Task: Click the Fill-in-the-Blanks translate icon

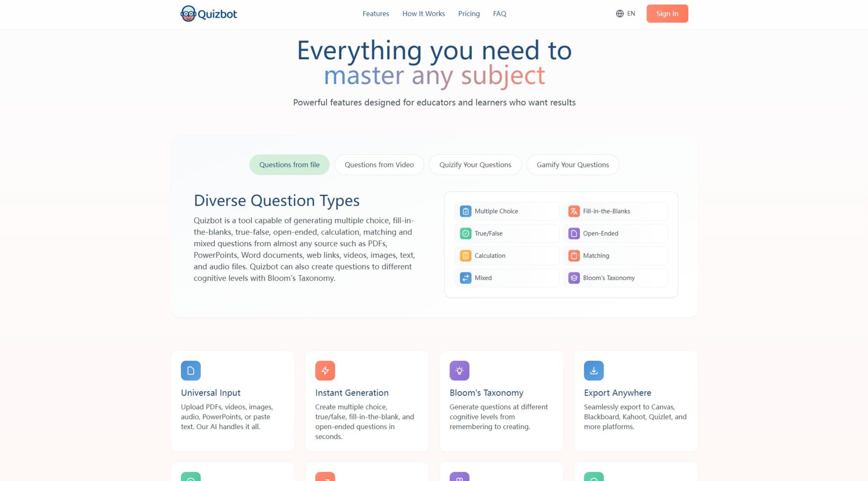Action: pyautogui.click(x=574, y=211)
